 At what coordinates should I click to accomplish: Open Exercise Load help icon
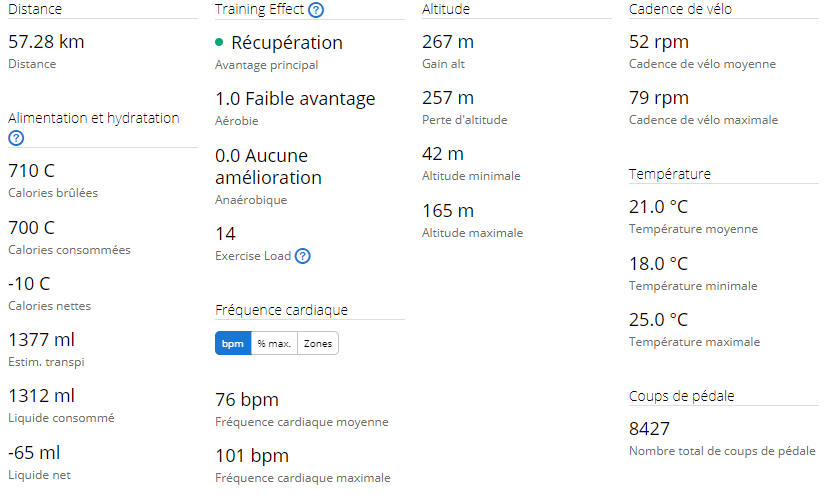click(x=303, y=256)
